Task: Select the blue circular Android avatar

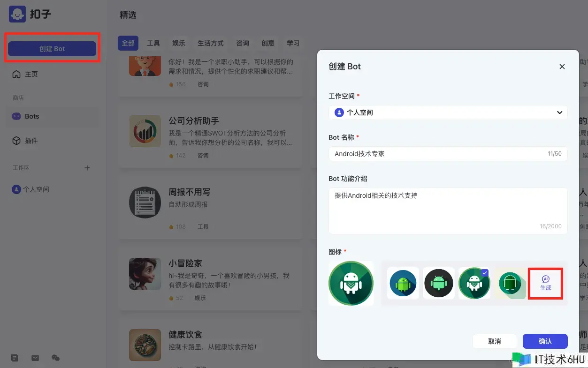Action: [403, 283]
